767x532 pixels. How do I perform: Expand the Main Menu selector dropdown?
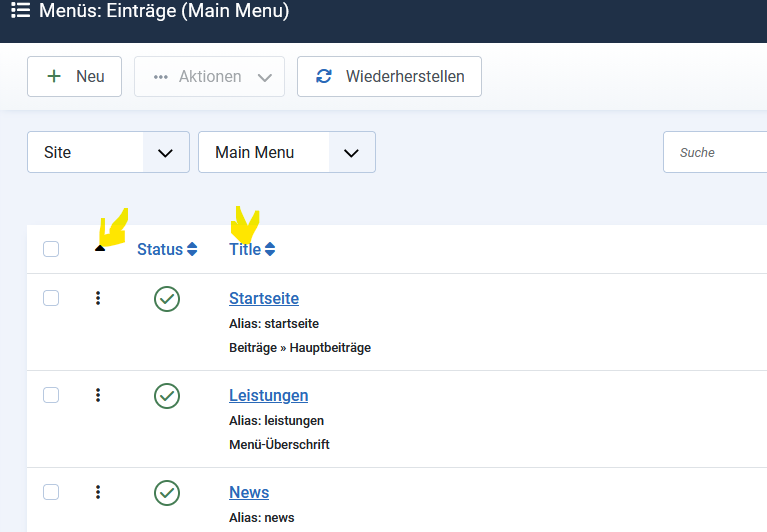pos(287,152)
